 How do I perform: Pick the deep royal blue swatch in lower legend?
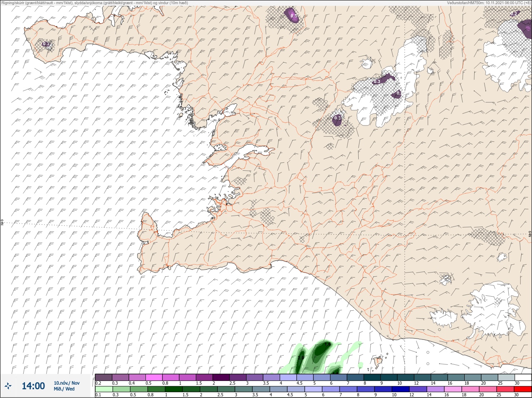(x=401, y=389)
